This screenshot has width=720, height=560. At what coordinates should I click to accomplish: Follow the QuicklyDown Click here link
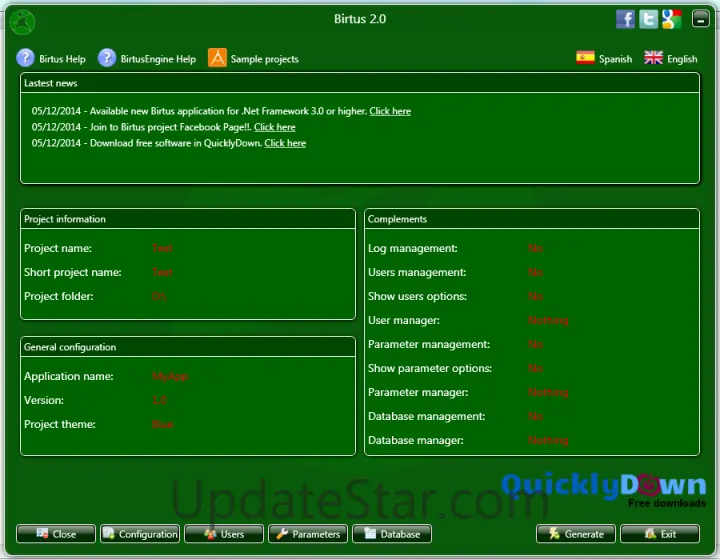coord(285,143)
